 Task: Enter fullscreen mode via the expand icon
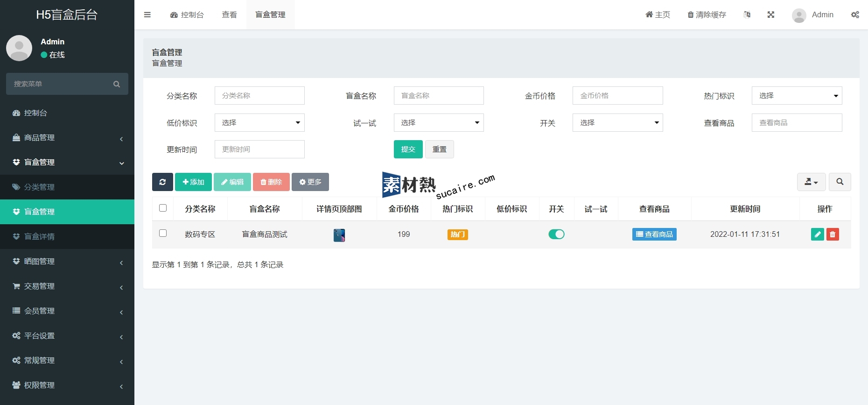[771, 14]
